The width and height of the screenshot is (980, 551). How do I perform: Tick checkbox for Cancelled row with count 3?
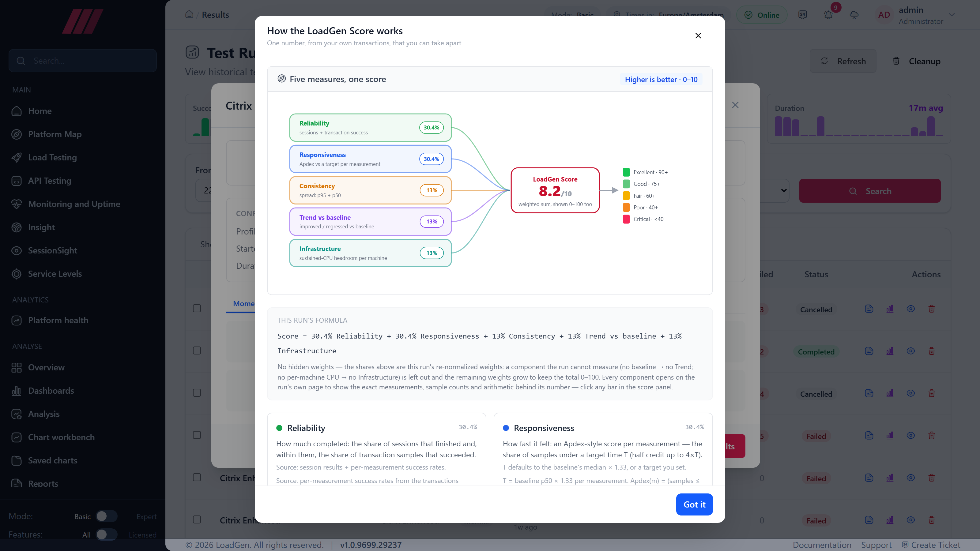[197, 308]
